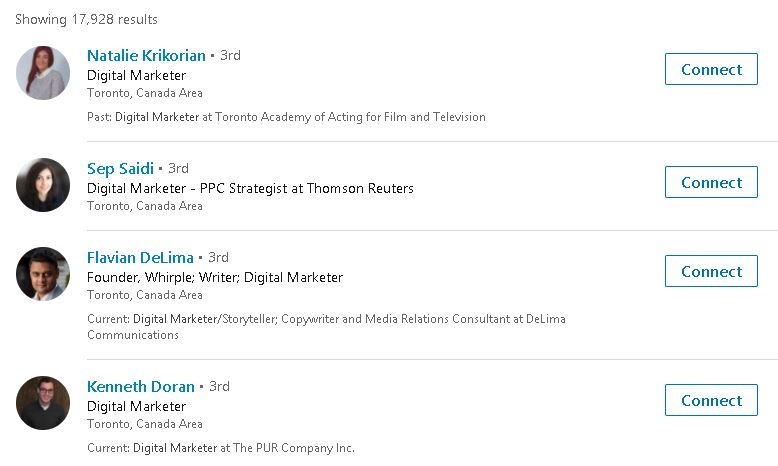Viewport: 778px width, 466px height.
Task: Click the "Showing 17,928 results" text
Action: click(86, 20)
